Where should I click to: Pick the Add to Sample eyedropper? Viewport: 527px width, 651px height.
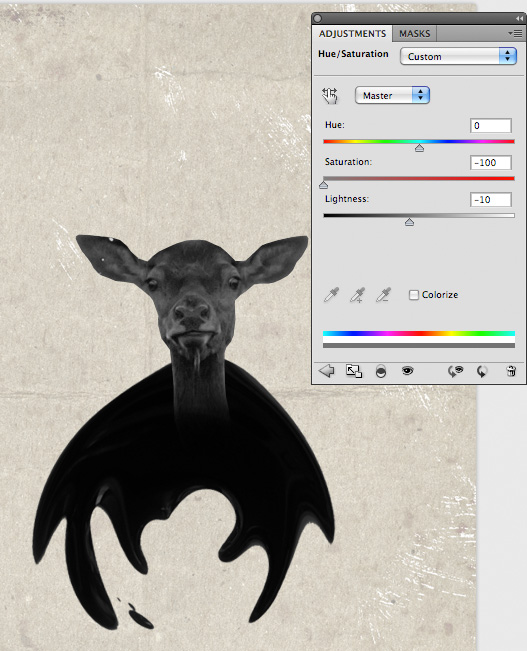coord(357,295)
